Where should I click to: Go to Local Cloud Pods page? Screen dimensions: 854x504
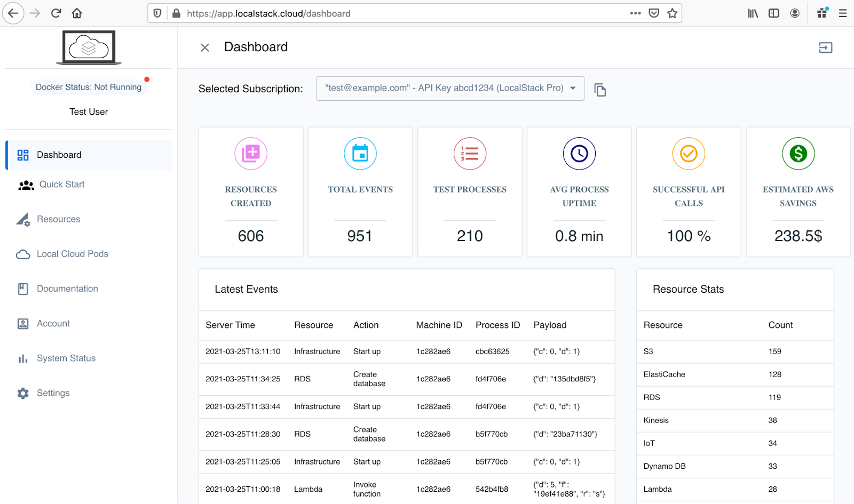pos(72,254)
